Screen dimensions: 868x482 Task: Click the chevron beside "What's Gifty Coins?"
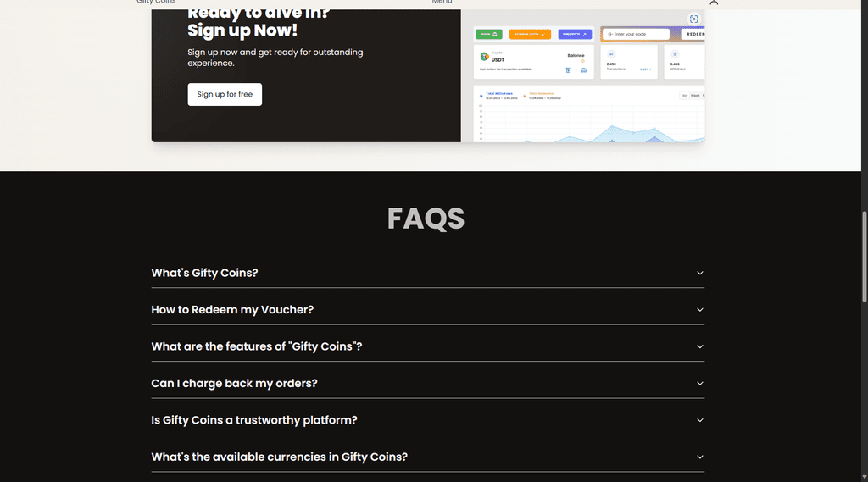pos(699,273)
